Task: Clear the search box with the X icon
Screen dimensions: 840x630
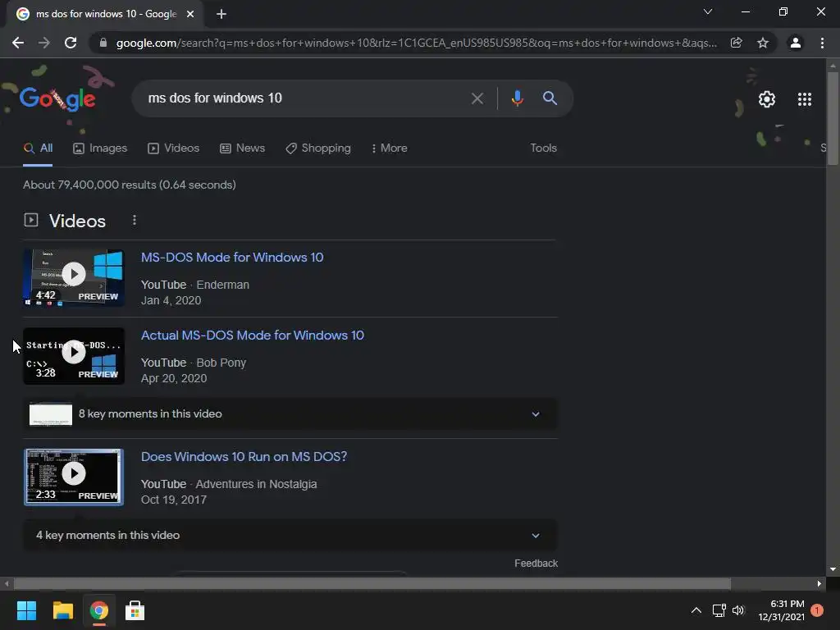Action: 477,98
